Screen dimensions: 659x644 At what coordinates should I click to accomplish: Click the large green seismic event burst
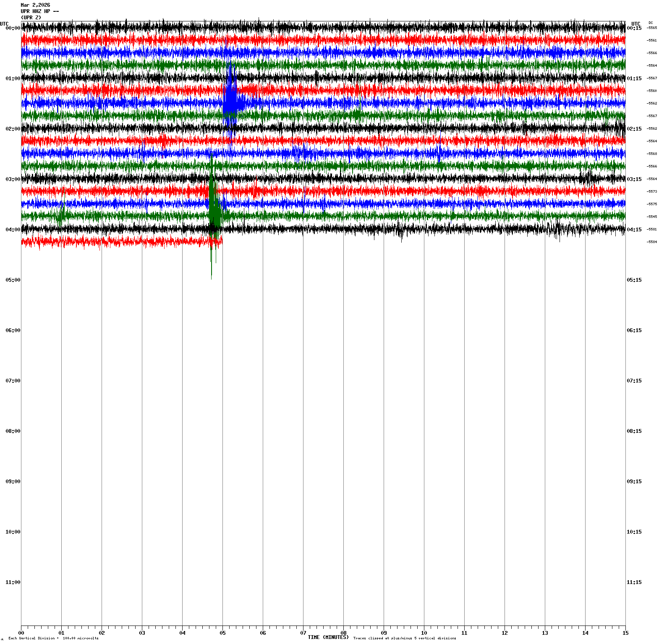(214, 210)
